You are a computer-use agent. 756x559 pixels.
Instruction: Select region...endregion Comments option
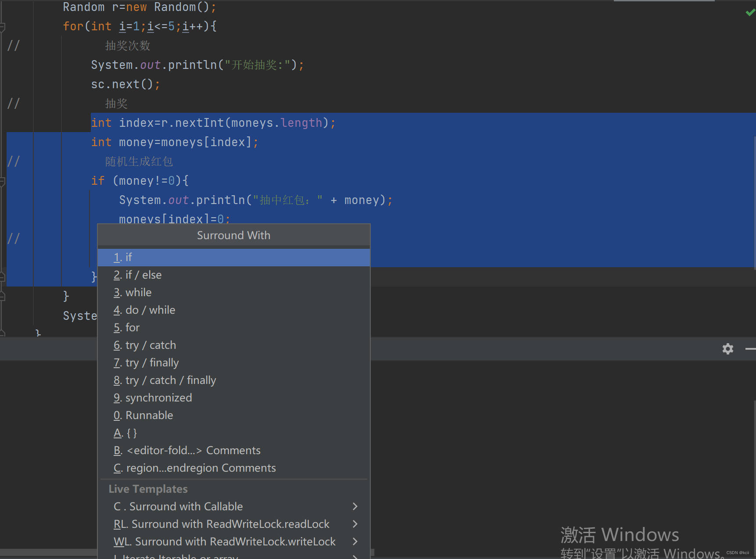pyautogui.click(x=233, y=468)
